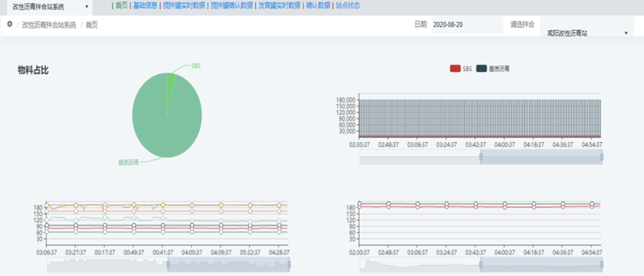Click the date field showing 2020-08-20
The image size is (644, 276).
click(467, 24)
